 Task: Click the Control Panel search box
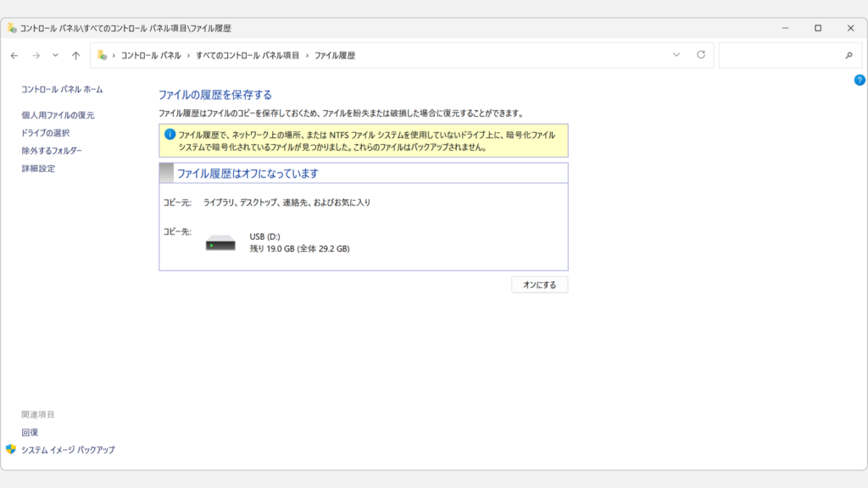coord(790,55)
